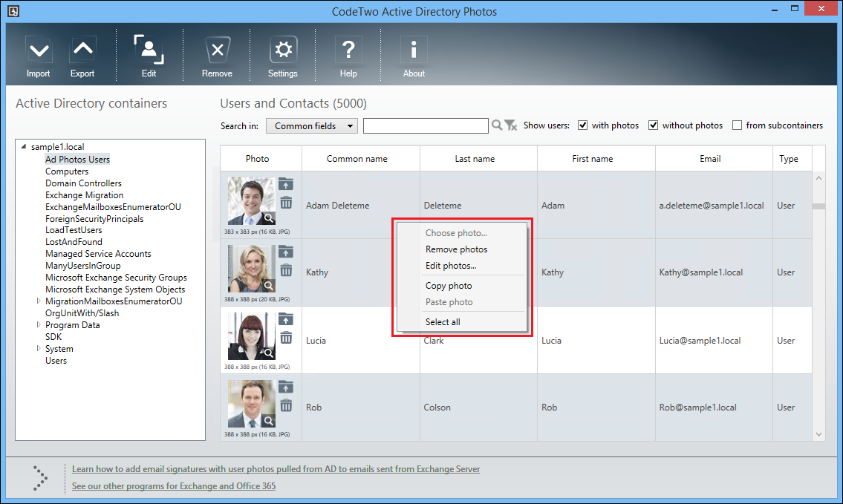The height and width of the screenshot is (504, 843).
Task: Clear the search filter icon
Action: [x=511, y=125]
